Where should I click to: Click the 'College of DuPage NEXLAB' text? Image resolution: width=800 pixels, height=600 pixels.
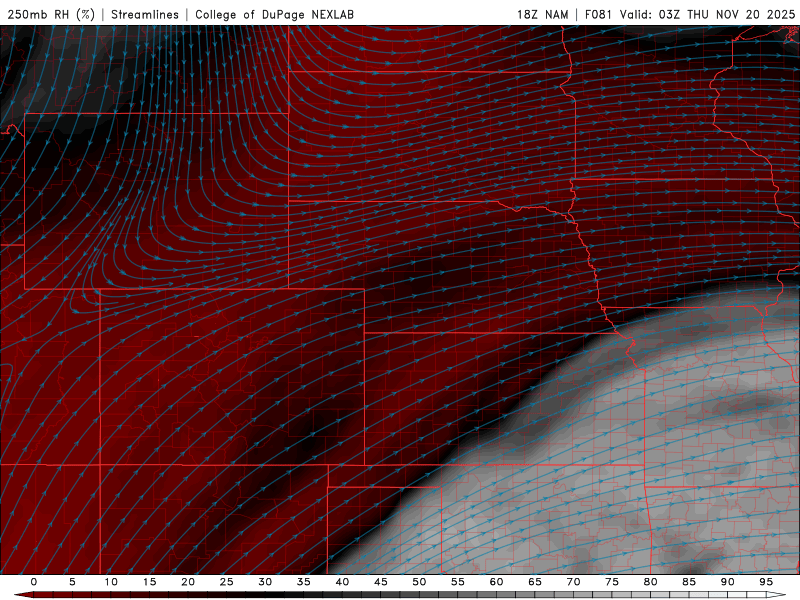[274, 14]
